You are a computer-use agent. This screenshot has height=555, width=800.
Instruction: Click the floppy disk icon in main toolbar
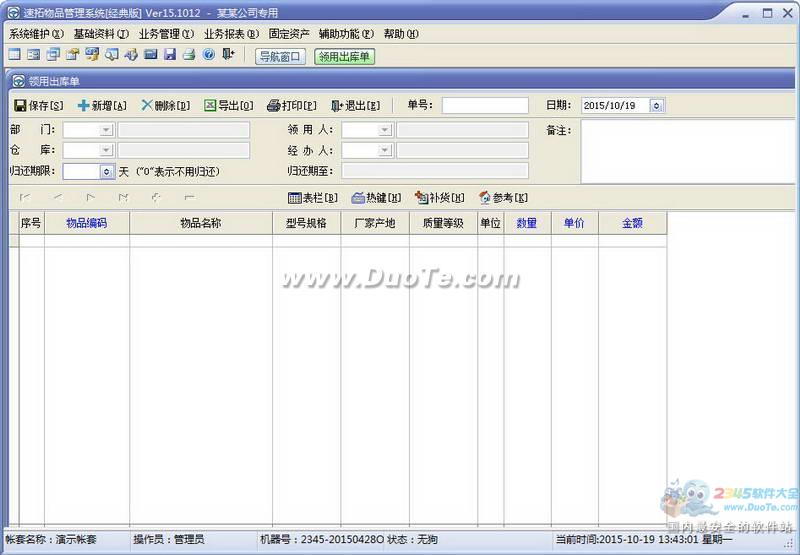170,55
